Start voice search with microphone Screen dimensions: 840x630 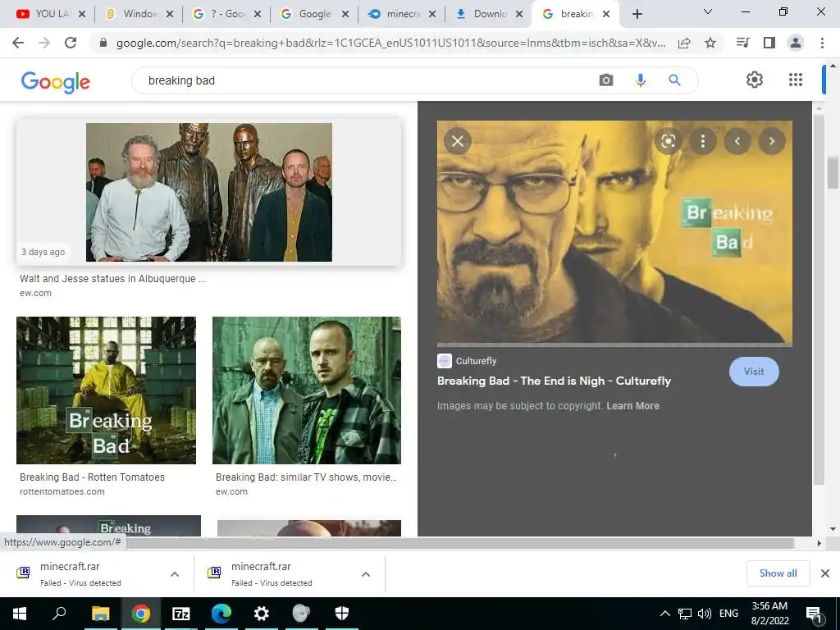pyautogui.click(x=640, y=80)
